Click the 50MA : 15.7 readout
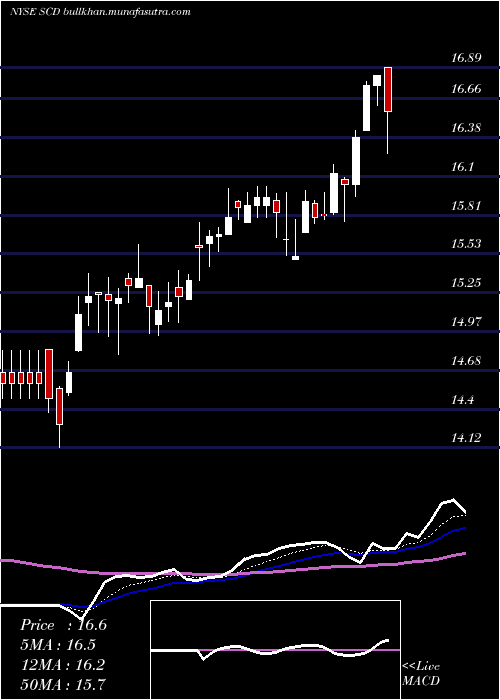Screen dimensions: 500x700 point(63,684)
